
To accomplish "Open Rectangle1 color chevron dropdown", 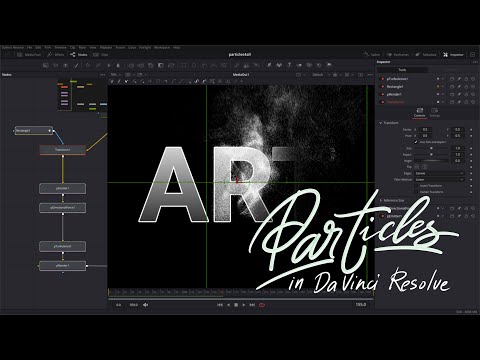I will click(x=443, y=86).
